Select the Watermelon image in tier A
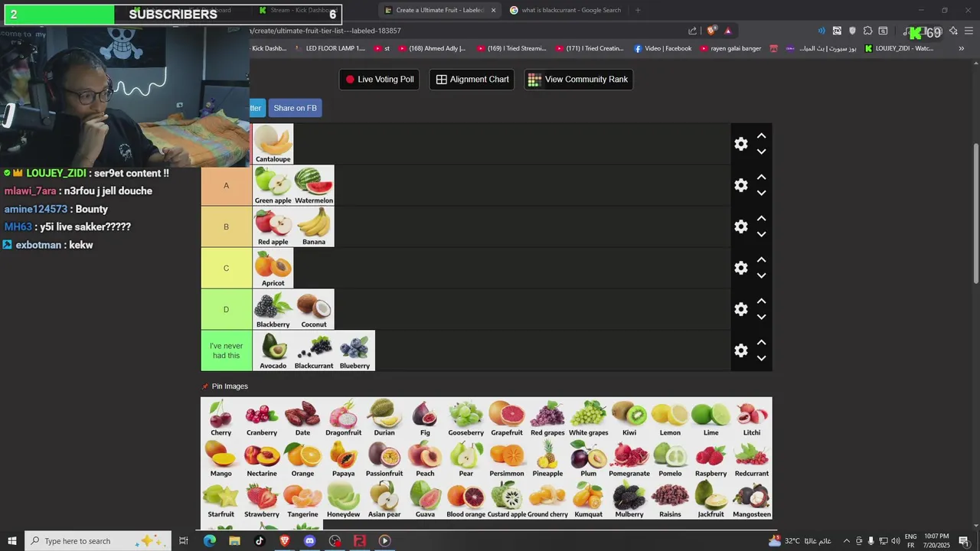The width and height of the screenshot is (980, 551). tap(314, 185)
